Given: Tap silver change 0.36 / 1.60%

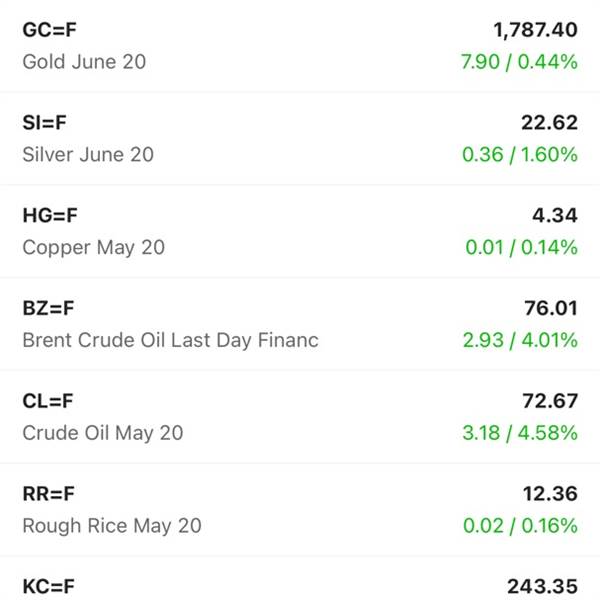Looking at the screenshot, I should 520,155.
